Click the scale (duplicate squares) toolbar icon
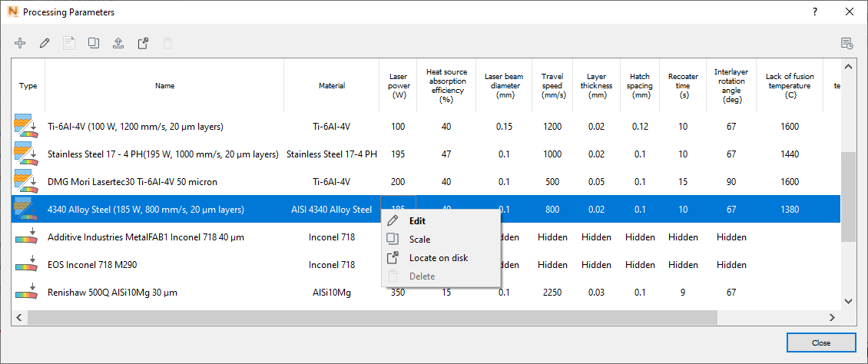 94,43
